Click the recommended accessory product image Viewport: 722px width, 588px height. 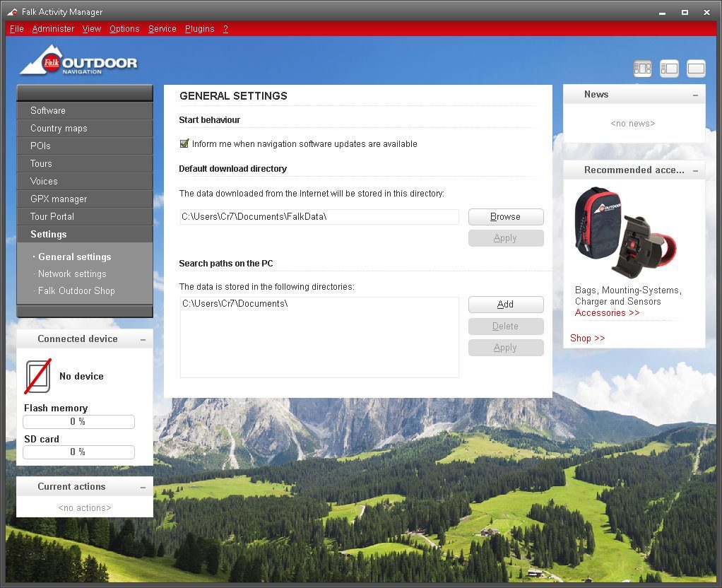coord(626,230)
